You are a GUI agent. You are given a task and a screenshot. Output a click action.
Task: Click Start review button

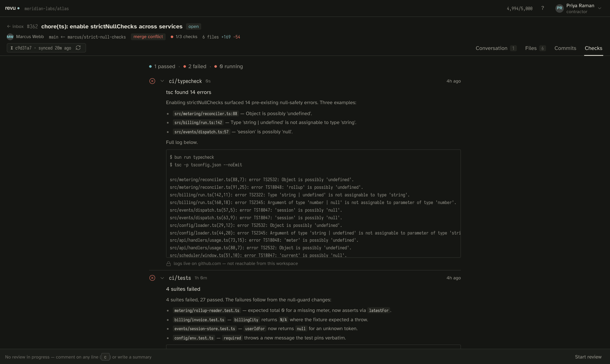click(588, 357)
